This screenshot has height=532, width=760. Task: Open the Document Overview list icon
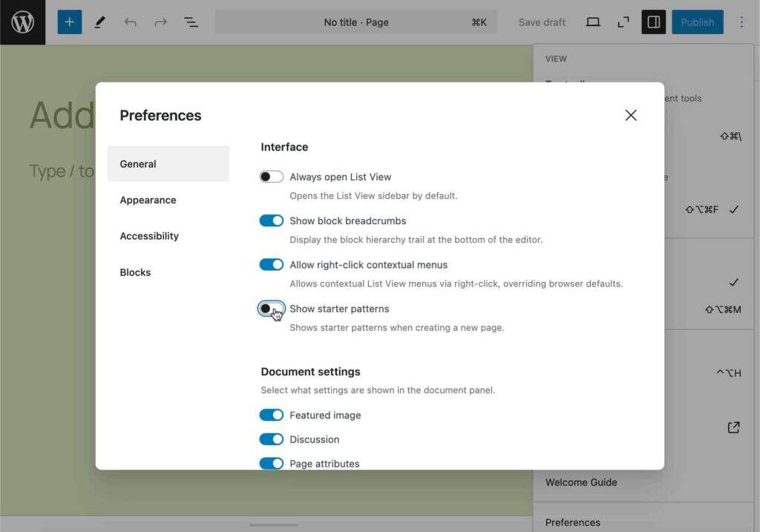pyautogui.click(x=191, y=22)
